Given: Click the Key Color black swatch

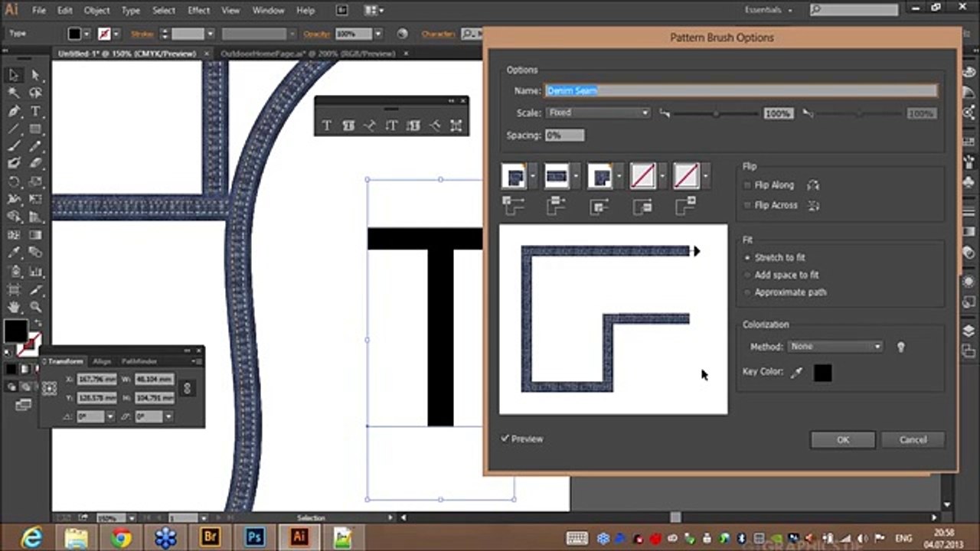Looking at the screenshot, I should pos(822,373).
